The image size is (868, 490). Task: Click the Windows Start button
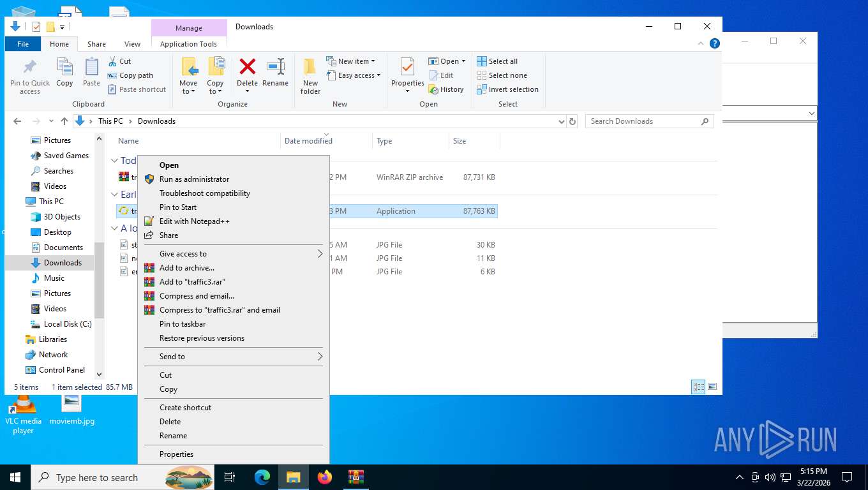(x=15, y=477)
